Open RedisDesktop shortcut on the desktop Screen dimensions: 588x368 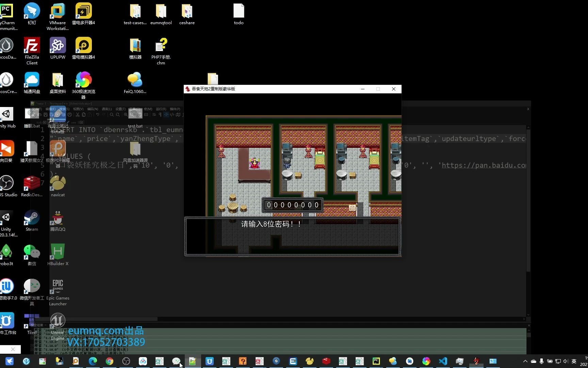pos(32,186)
